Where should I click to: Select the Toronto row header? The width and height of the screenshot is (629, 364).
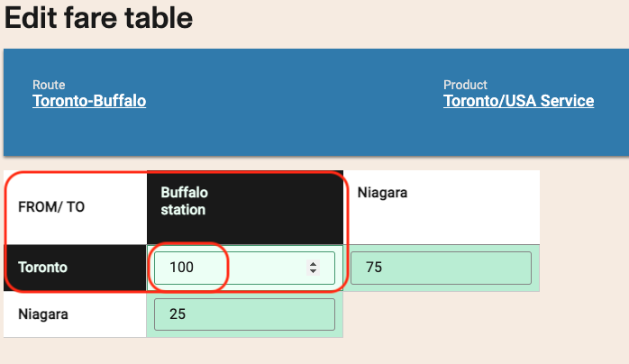[41, 268]
